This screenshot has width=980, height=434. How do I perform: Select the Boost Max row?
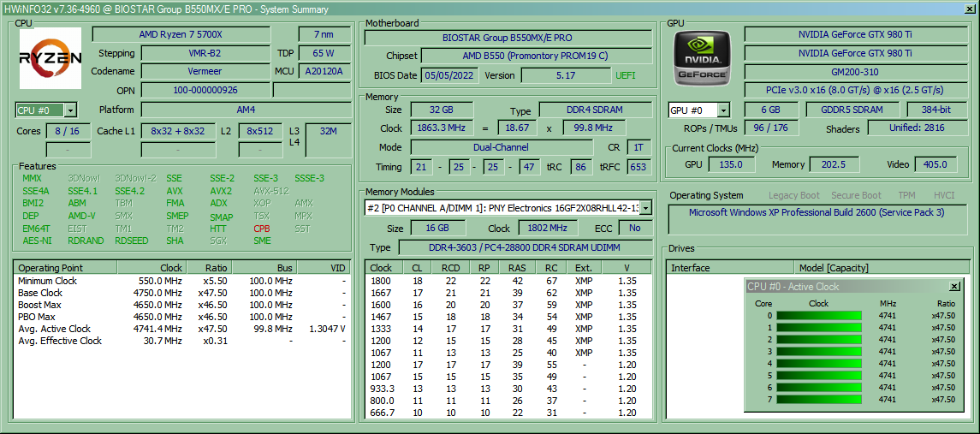click(x=181, y=305)
